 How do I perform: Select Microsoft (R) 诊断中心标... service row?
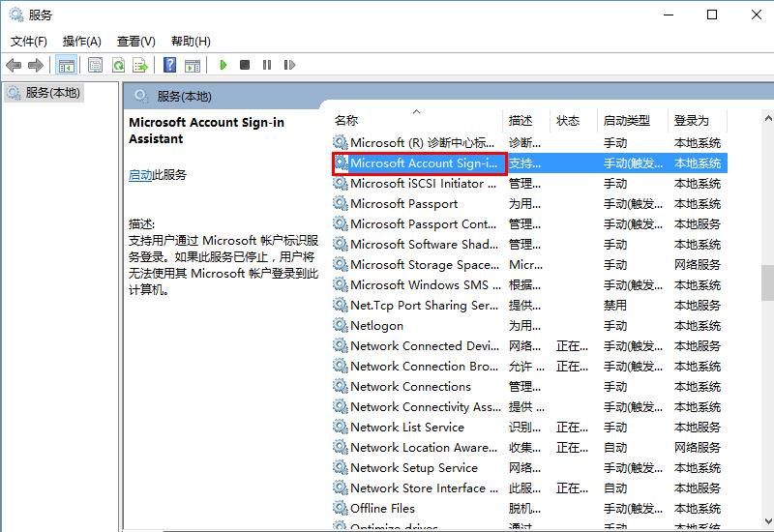pos(529,143)
